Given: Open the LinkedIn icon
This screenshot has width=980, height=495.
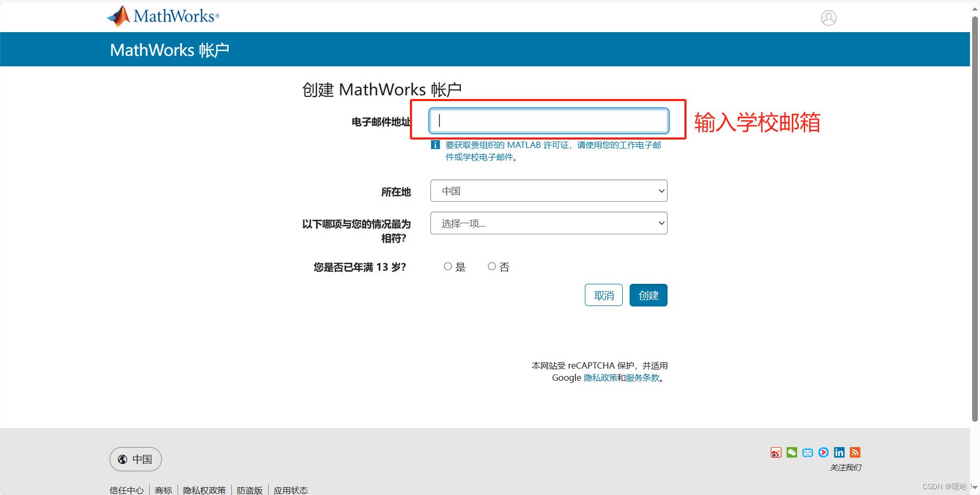Looking at the screenshot, I should click(x=839, y=452).
